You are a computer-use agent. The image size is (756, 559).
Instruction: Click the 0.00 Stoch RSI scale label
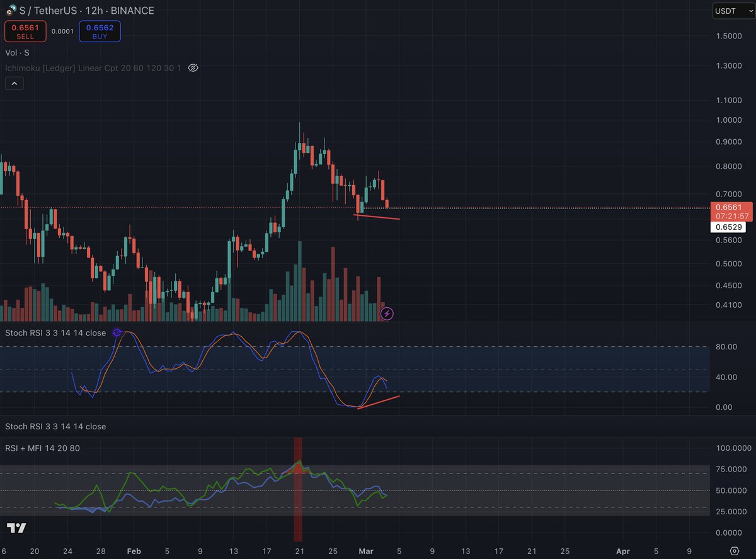[723, 407]
